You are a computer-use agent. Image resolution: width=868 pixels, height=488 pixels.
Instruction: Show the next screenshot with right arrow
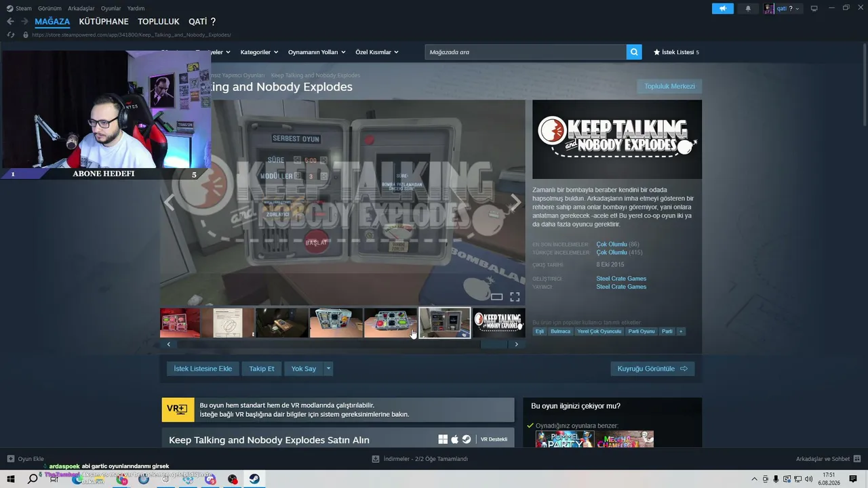516,202
